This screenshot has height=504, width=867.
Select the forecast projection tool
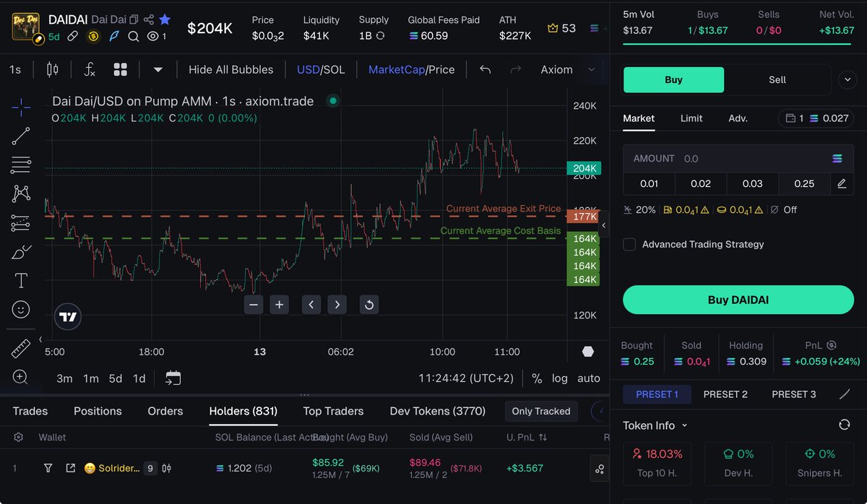pyautogui.click(x=21, y=223)
